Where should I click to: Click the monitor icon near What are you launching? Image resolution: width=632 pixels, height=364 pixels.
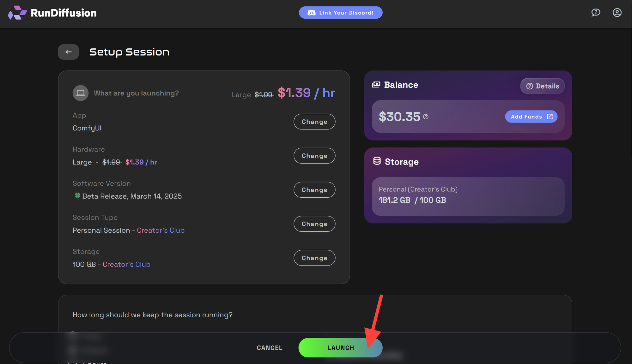coord(81,93)
